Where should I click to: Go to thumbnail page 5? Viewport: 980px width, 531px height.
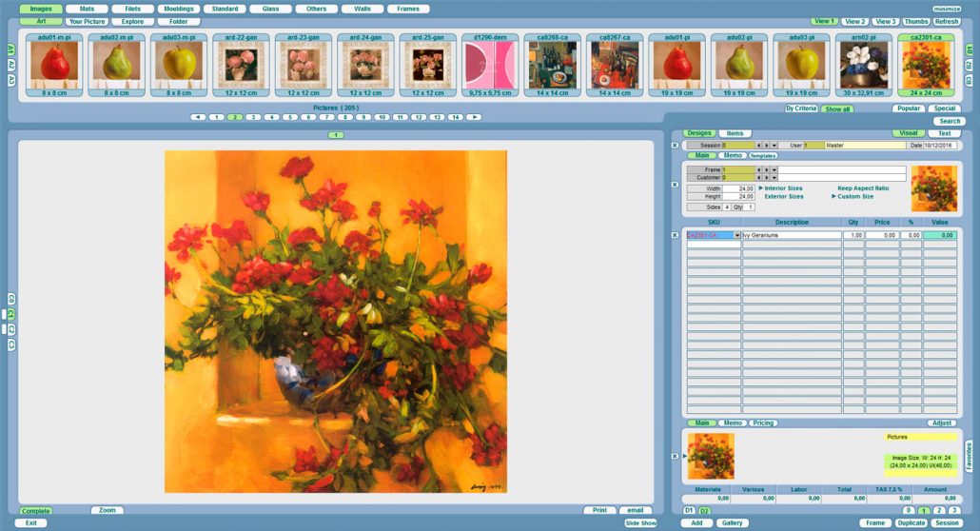click(289, 117)
